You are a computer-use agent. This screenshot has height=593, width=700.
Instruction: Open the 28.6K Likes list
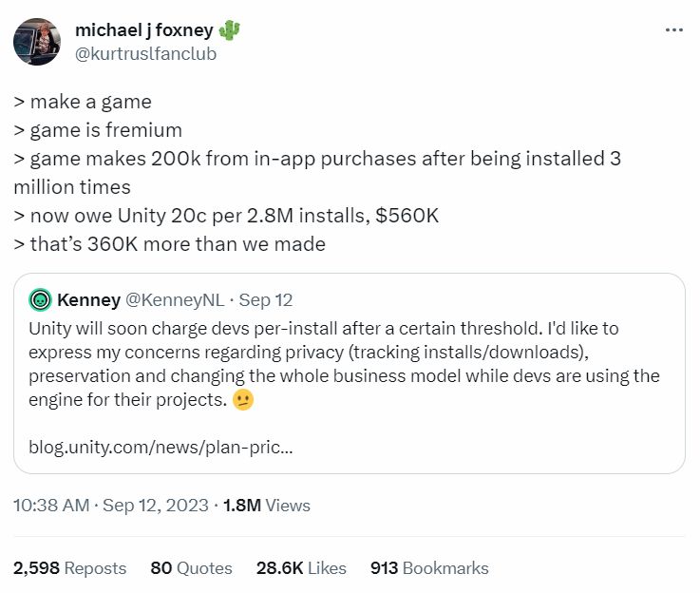301,568
